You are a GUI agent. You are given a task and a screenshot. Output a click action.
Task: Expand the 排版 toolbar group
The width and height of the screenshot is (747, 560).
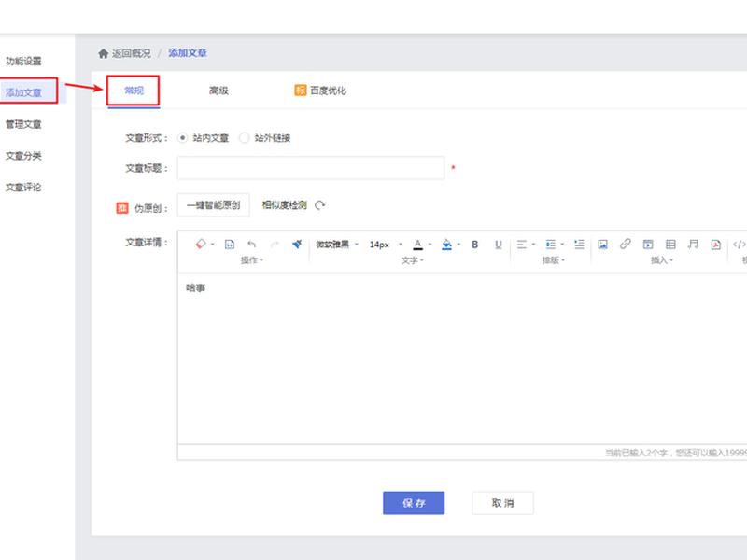pos(553,260)
